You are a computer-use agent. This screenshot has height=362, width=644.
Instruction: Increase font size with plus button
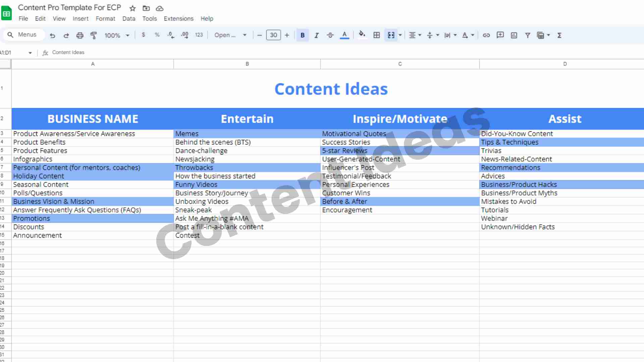[x=287, y=35]
